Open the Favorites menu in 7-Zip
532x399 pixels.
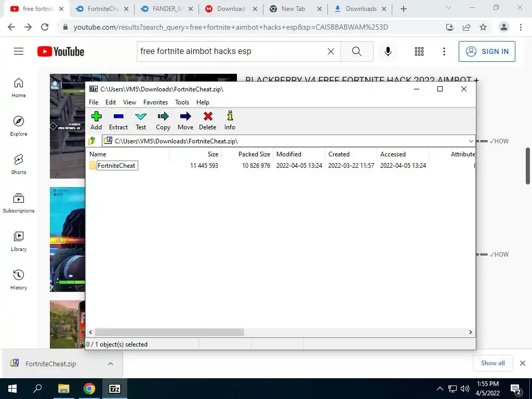(x=155, y=102)
